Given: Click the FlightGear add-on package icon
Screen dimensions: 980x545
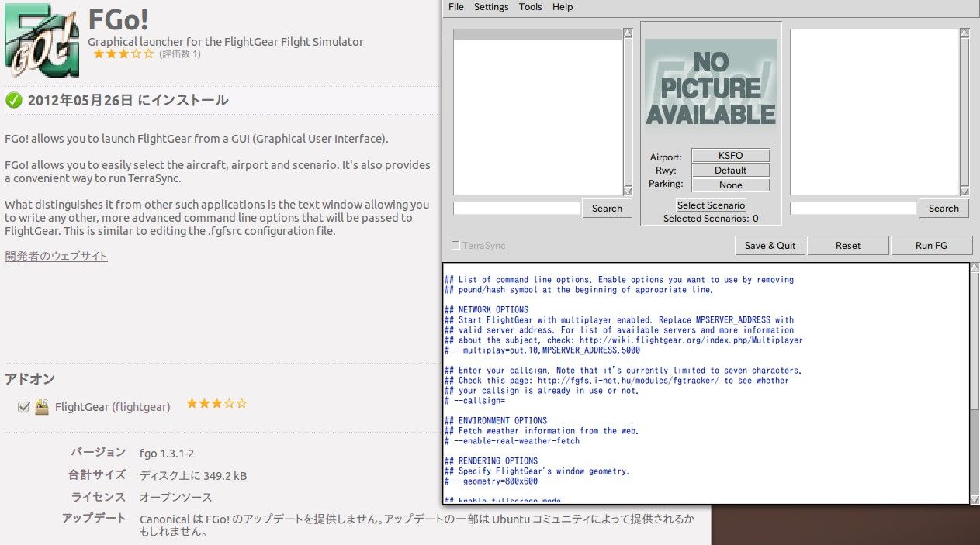Looking at the screenshot, I should pyautogui.click(x=42, y=406).
